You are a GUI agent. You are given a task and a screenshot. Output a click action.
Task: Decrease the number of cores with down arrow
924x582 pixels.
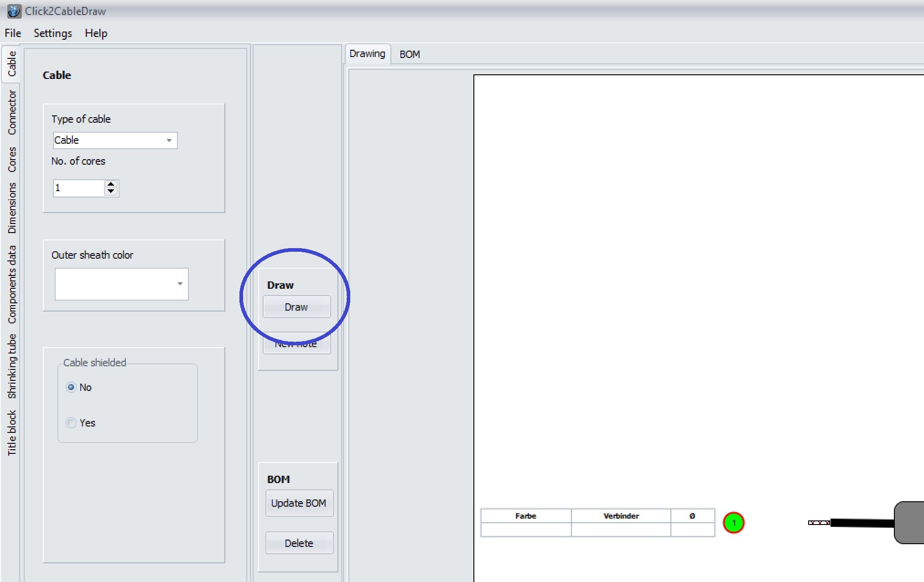111,192
